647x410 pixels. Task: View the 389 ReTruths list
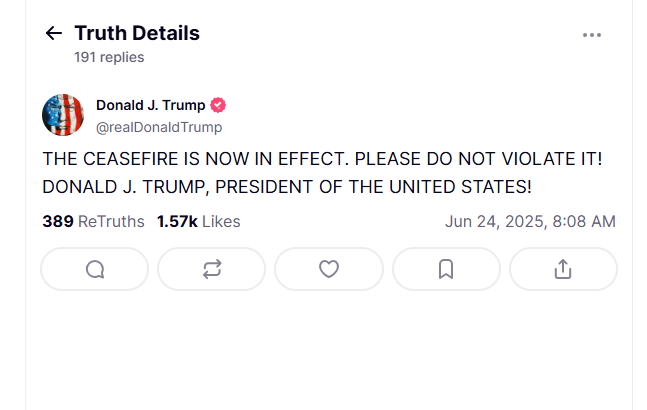93,221
